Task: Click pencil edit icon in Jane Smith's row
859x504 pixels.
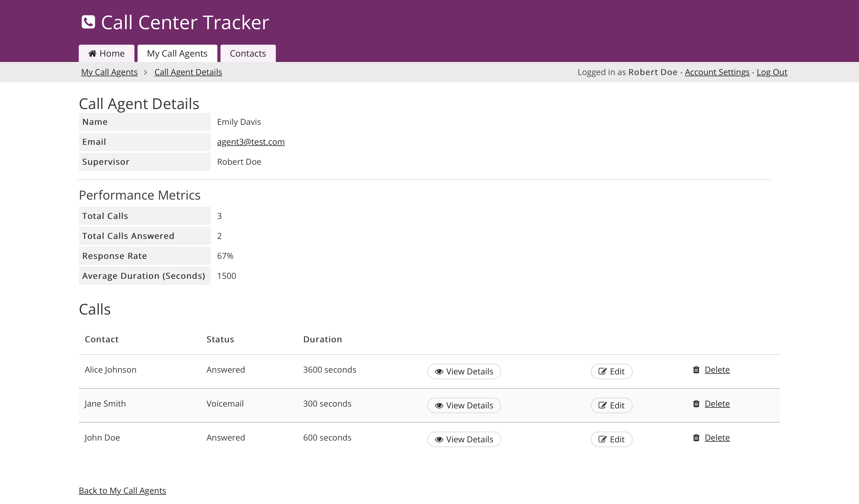Action: [602, 405]
